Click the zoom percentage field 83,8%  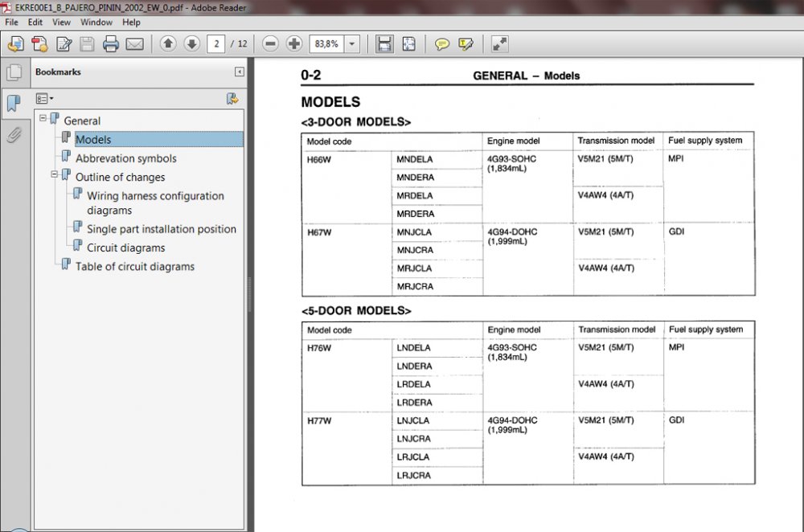[x=326, y=44]
